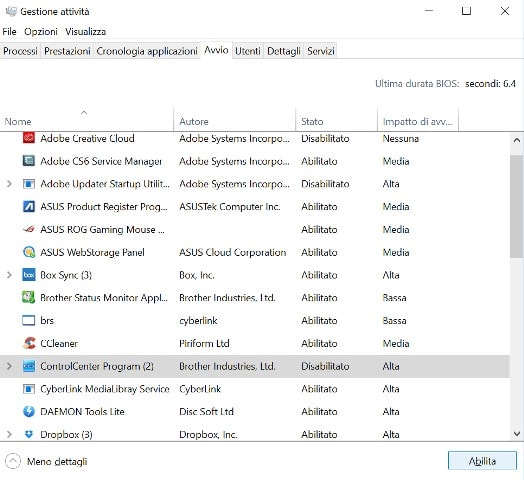The height and width of the screenshot is (480, 524).
Task: Click the Box, Inc. author cell
Action: [197, 275]
